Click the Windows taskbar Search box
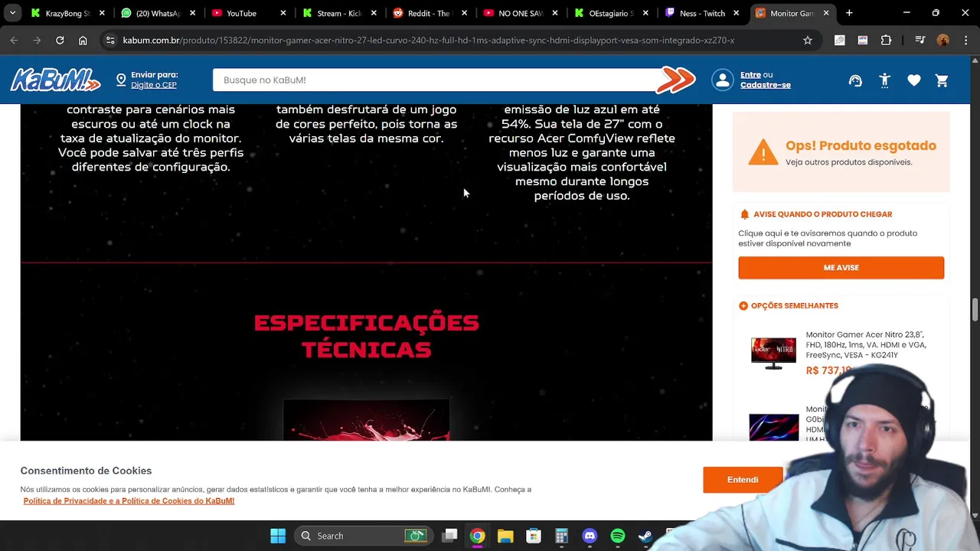Viewport: 980px width, 551px height. click(364, 536)
